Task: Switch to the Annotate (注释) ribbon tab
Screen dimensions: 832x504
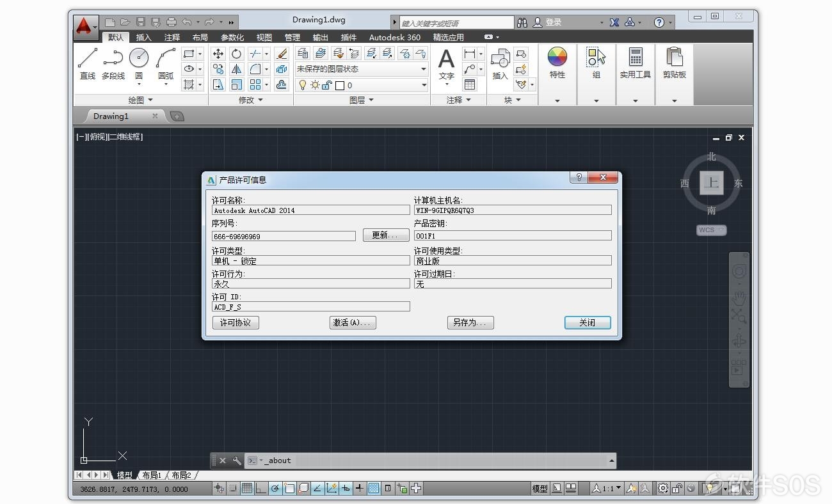Action: coord(172,37)
